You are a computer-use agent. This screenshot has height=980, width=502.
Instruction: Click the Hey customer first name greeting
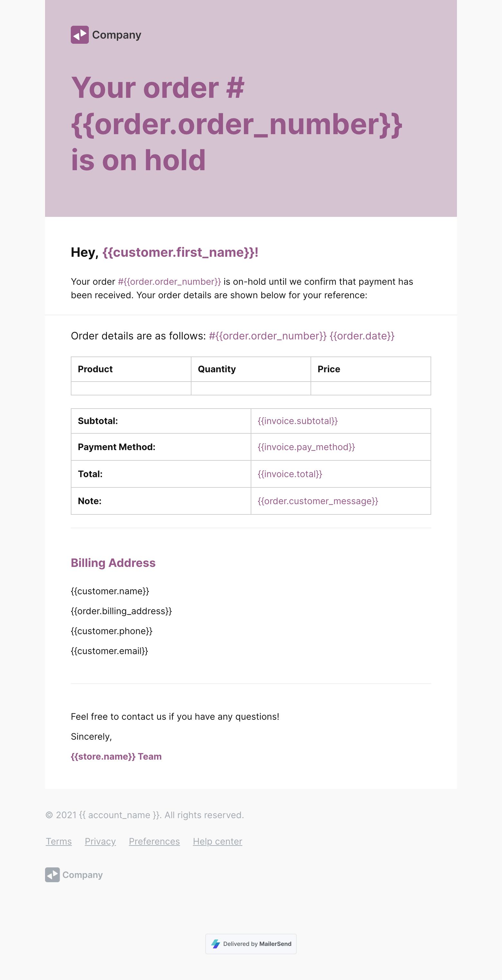tap(164, 252)
